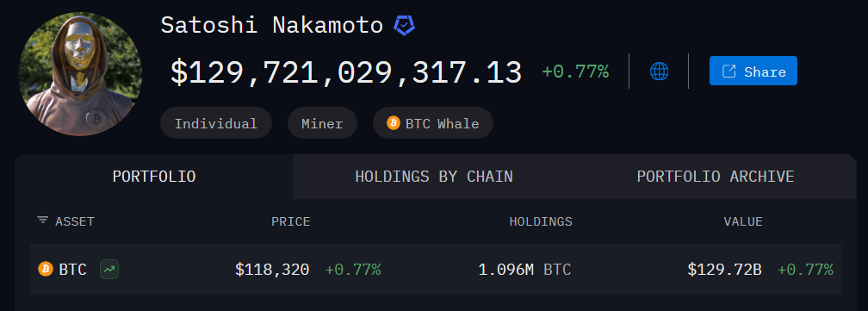Select the BTC Whale tag
The height and width of the screenshot is (311, 868).
click(433, 123)
